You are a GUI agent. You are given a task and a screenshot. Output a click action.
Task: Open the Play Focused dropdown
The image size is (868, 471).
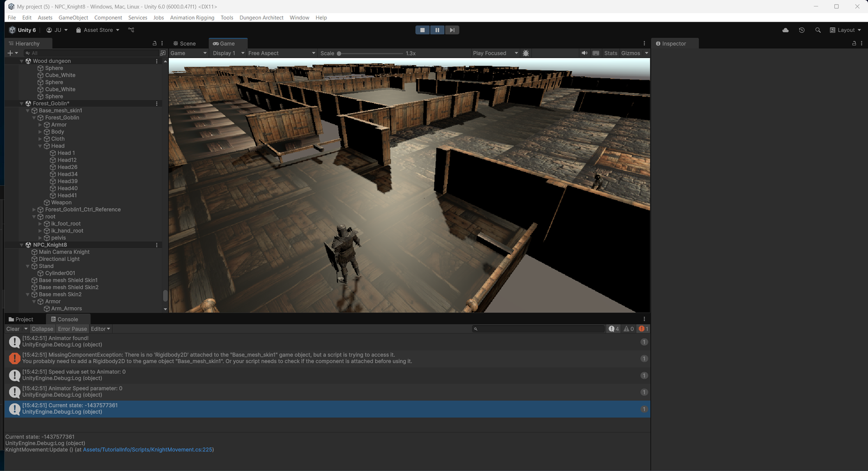click(494, 53)
